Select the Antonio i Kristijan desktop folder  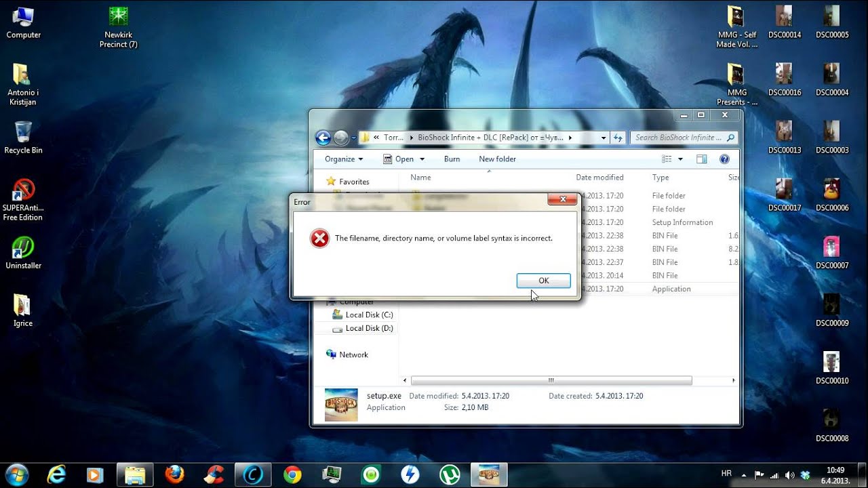pos(22,85)
